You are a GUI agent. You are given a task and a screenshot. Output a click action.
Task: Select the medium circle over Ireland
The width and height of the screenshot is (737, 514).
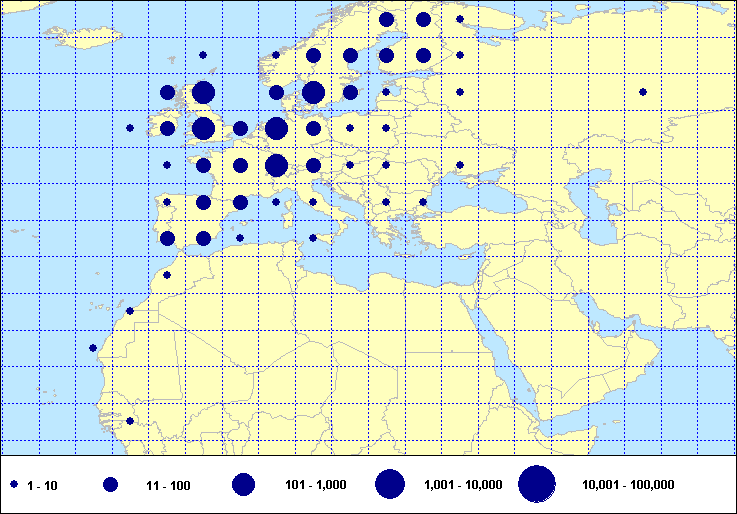[x=167, y=129]
